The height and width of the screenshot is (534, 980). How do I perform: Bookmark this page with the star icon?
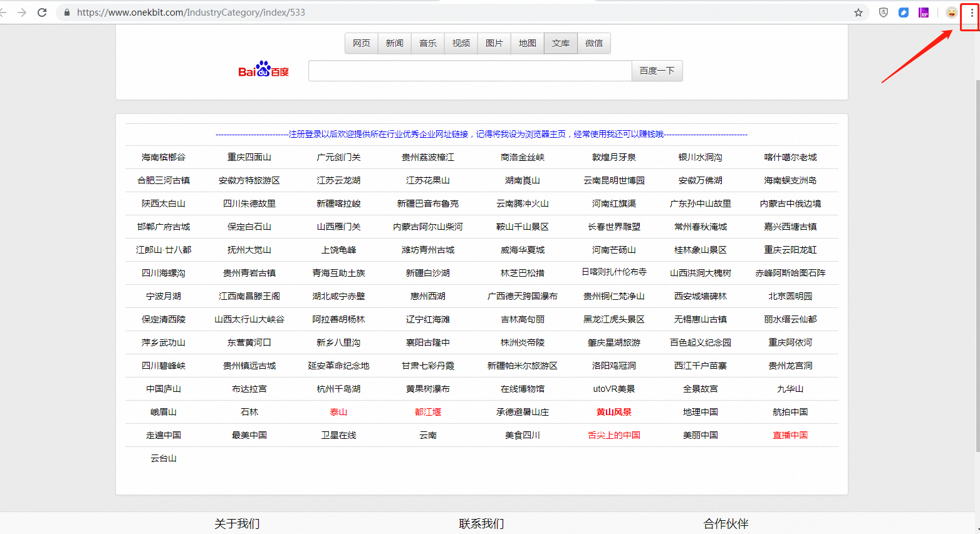click(858, 13)
